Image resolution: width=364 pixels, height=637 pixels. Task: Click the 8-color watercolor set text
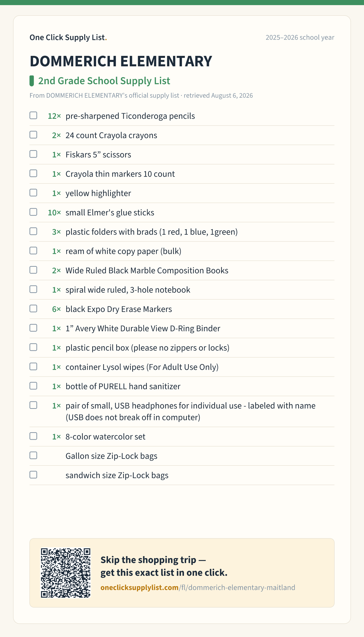105,437
